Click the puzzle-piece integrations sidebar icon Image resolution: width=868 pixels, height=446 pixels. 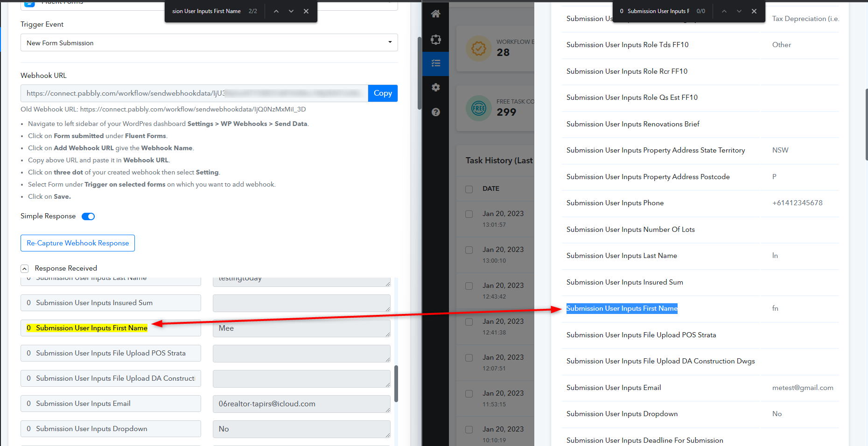coord(435,40)
